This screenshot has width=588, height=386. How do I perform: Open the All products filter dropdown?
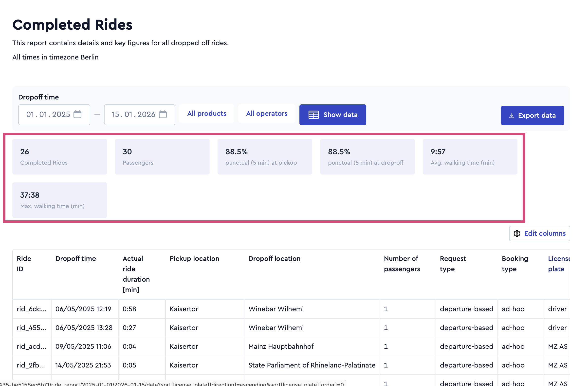coord(207,114)
